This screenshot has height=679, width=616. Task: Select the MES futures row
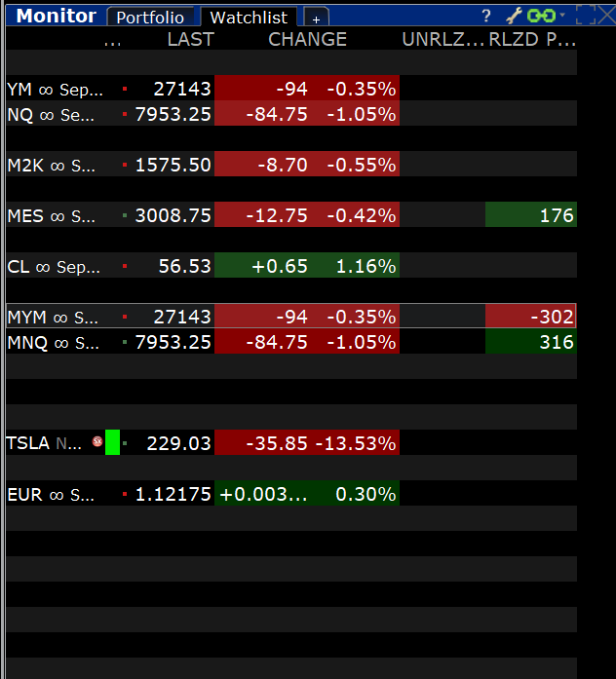tap(291, 215)
